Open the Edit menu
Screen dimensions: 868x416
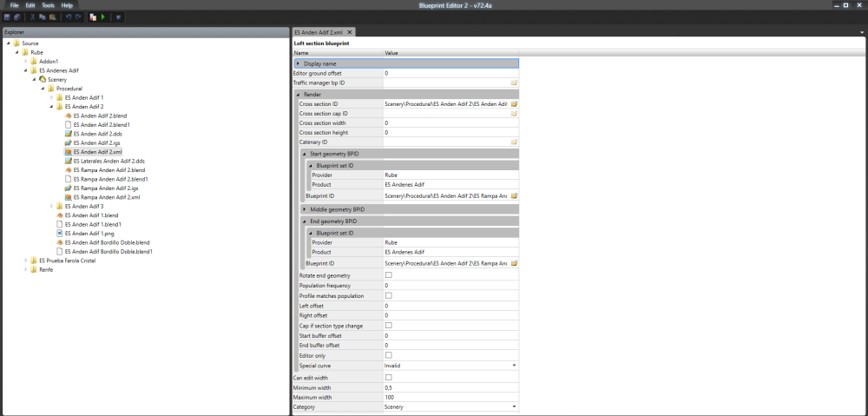click(x=30, y=5)
